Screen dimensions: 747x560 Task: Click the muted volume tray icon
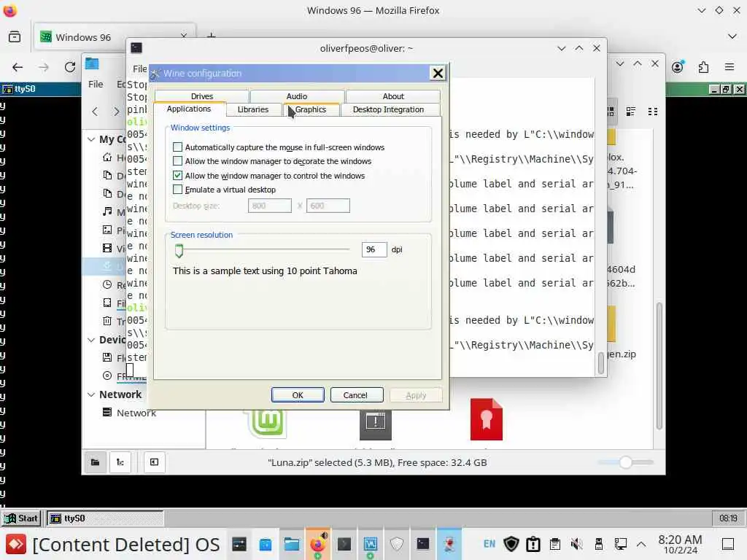pyautogui.click(x=576, y=544)
